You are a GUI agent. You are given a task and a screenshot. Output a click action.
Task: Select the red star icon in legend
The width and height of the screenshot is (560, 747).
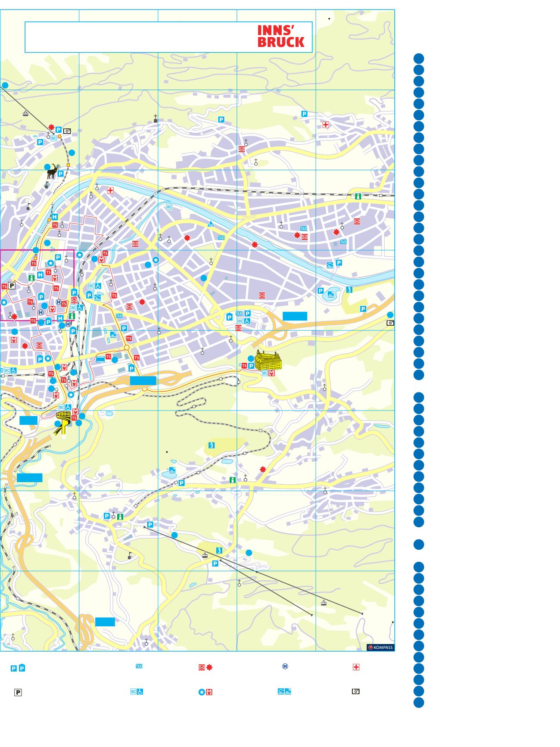[210, 668]
